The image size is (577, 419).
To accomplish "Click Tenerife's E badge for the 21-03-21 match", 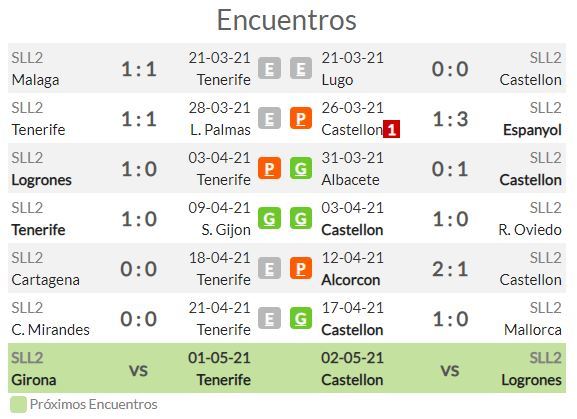I will tap(269, 69).
